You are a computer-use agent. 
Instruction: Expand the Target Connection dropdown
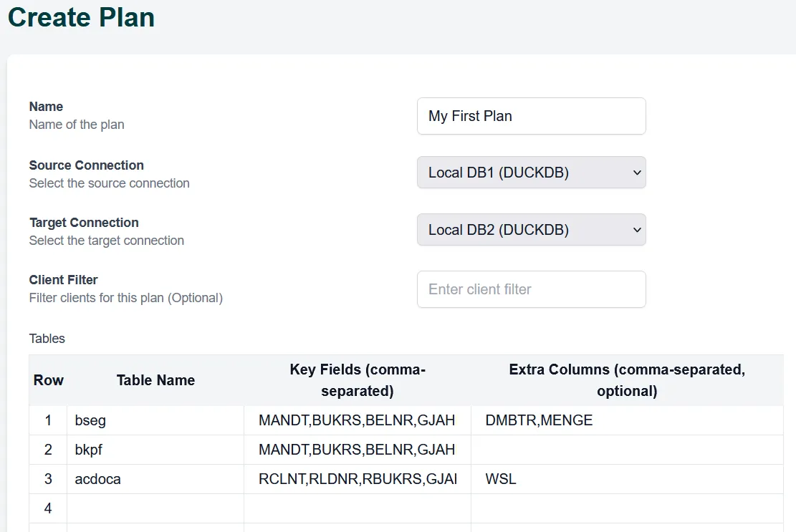tap(531, 230)
